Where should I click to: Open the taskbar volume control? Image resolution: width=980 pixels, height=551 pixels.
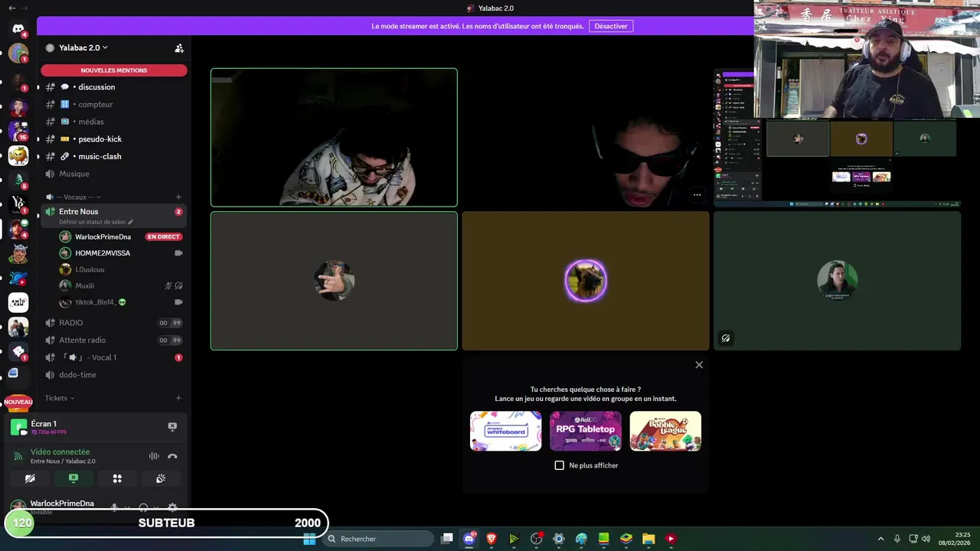[x=926, y=539]
